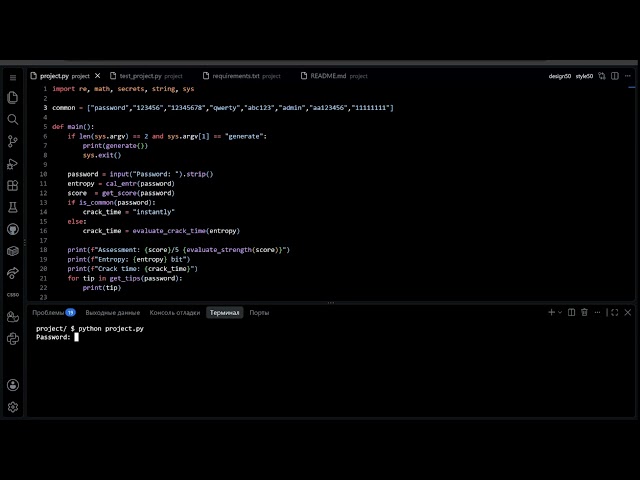The image size is (640, 480).
Task: Open the Extensions view
Action: (x=13, y=185)
